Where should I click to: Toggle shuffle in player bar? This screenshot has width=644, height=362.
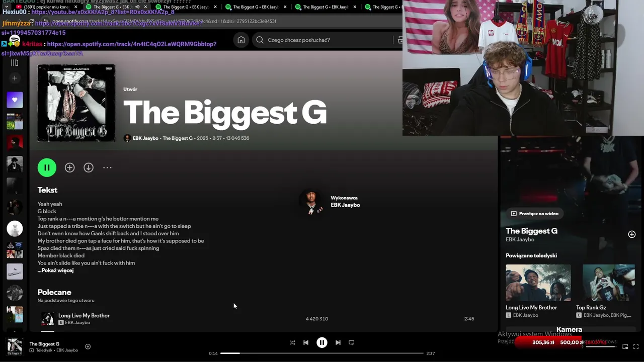click(x=292, y=342)
